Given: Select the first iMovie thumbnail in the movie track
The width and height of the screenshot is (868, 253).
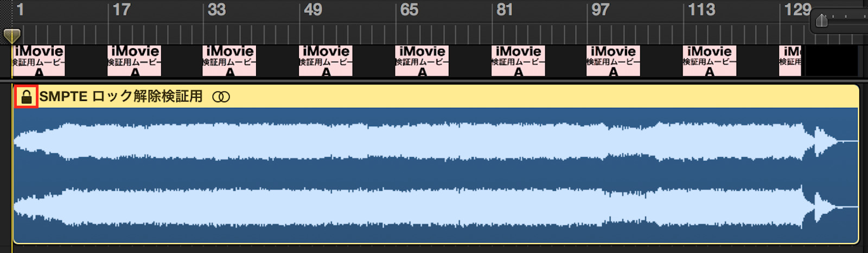Looking at the screenshot, I should point(39,60).
